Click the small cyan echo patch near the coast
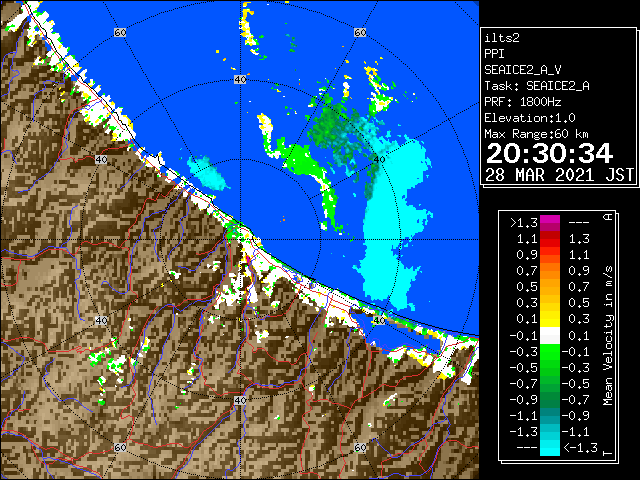640x480 pixels. tap(207, 173)
